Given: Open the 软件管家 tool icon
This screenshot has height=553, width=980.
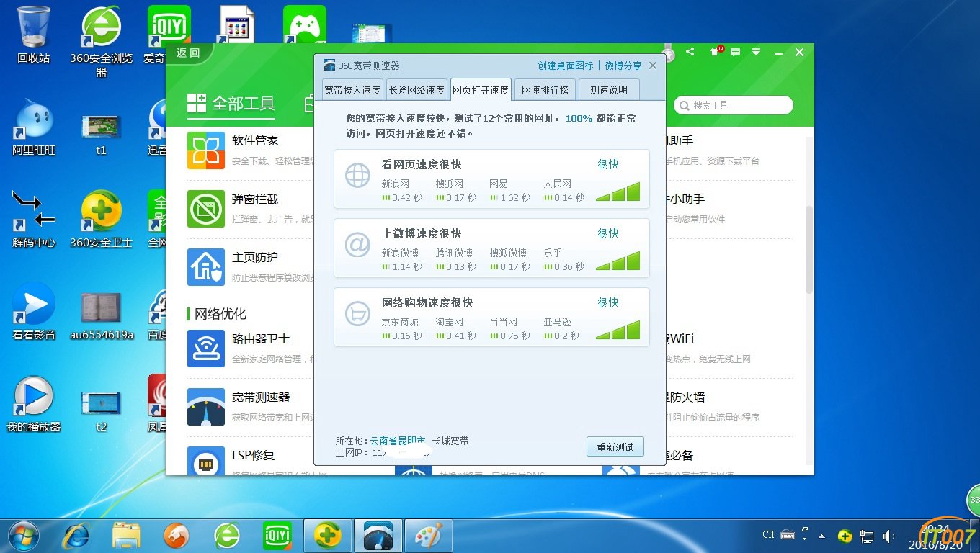Looking at the screenshot, I should pyautogui.click(x=206, y=150).
